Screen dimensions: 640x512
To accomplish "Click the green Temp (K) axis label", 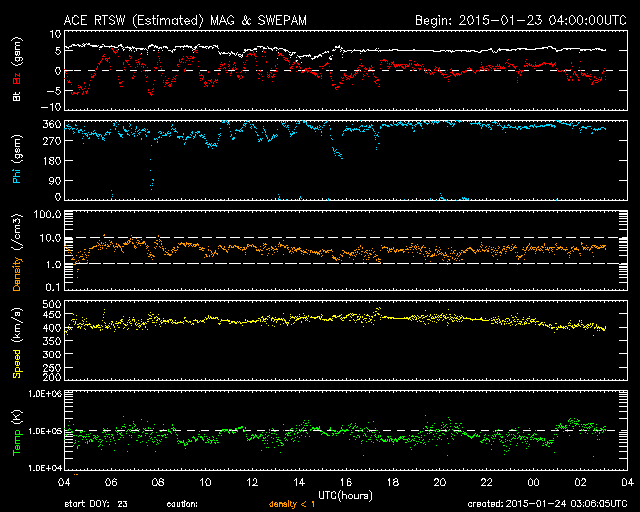I will pos(15,431).
